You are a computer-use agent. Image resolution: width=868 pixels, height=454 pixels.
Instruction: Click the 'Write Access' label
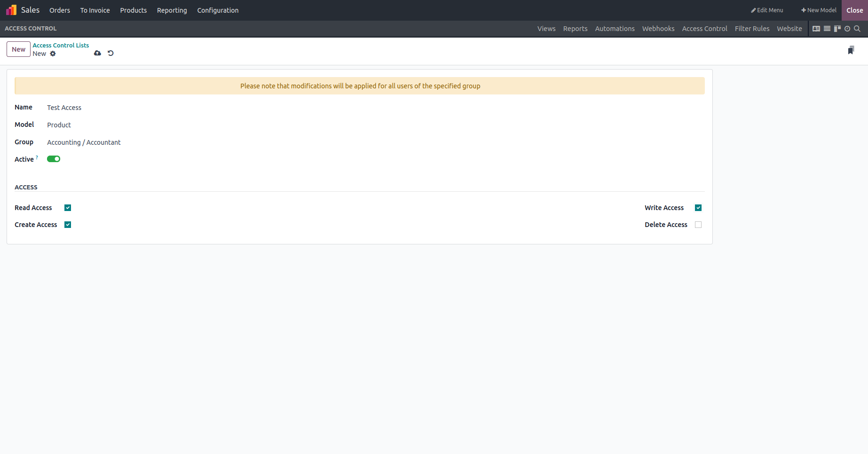(x=664, y=208)
